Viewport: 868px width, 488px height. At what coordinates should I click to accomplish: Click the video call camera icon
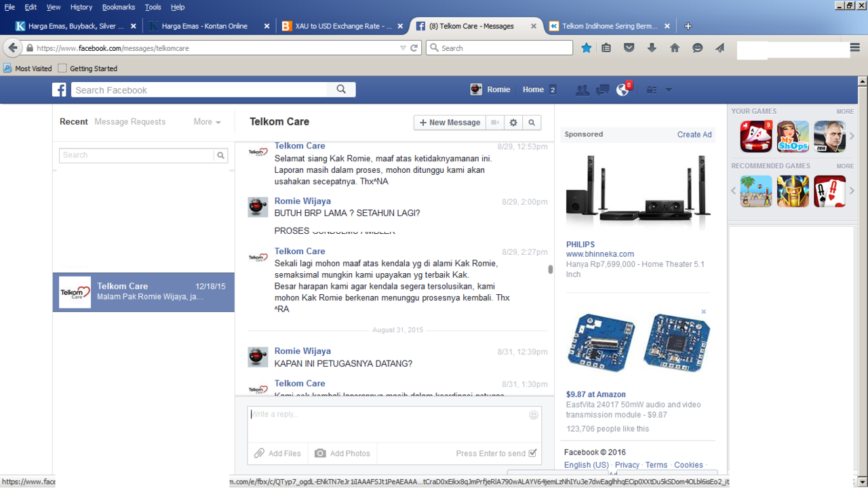point(496,123)
